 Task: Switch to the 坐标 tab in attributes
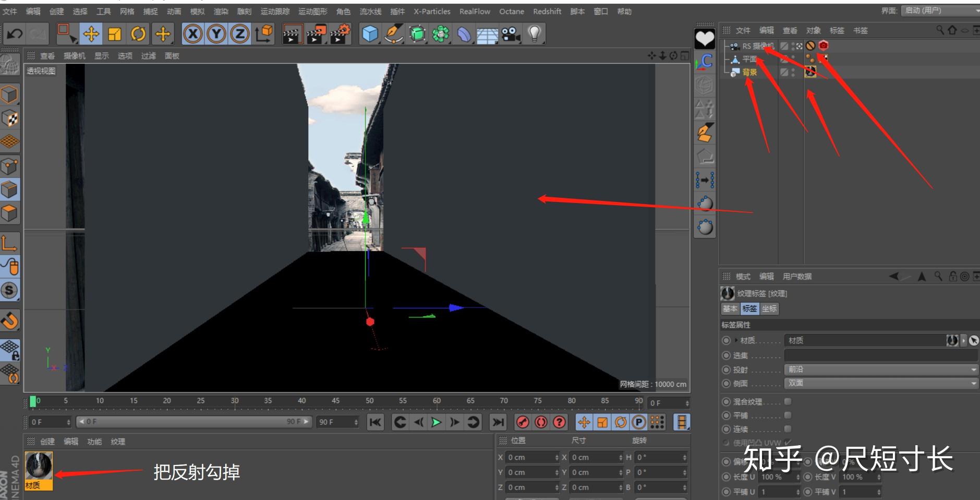point(769,308)
